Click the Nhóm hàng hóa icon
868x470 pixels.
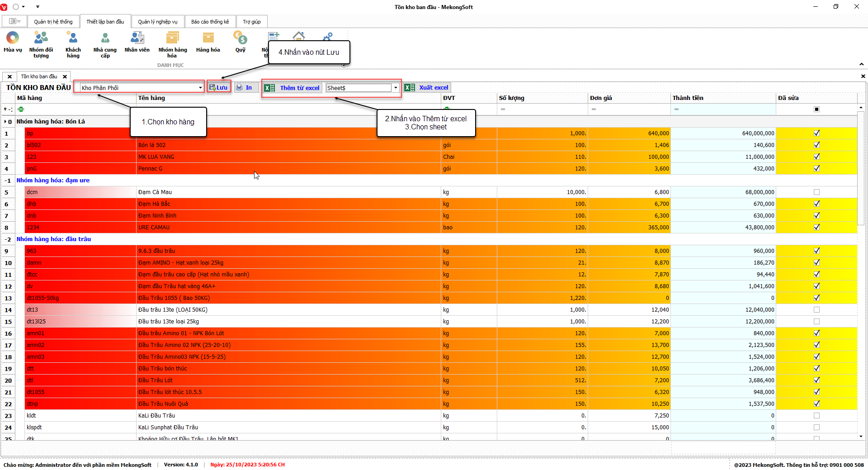172,38
